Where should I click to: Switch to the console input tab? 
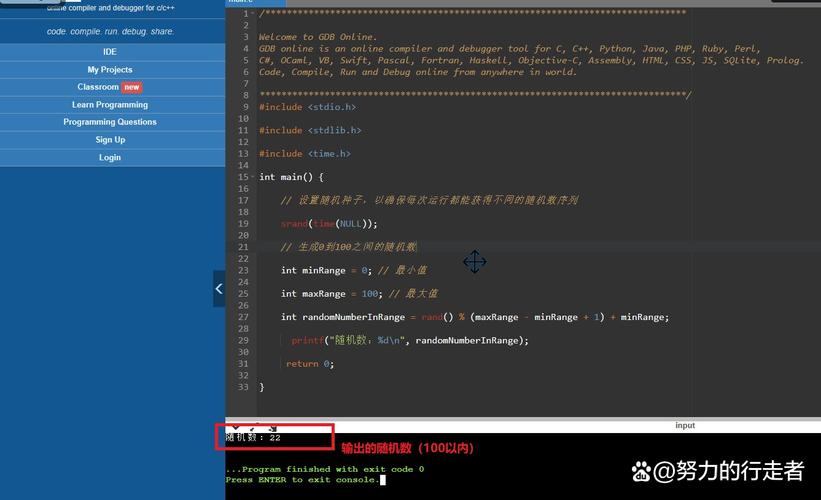685,426
